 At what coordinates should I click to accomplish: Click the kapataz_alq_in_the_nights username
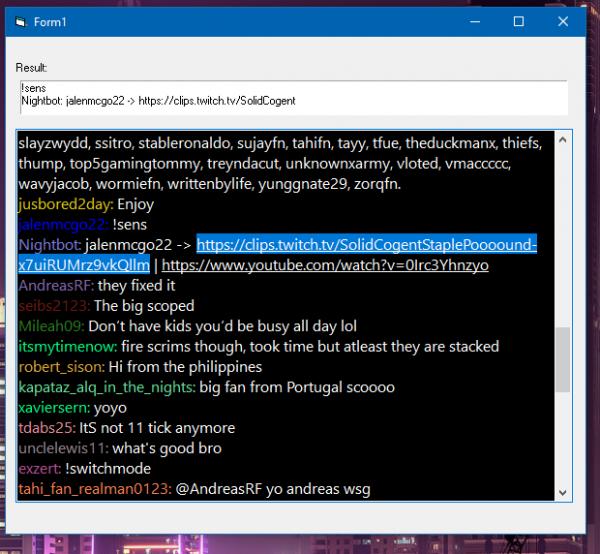click(x=107, y=387)
